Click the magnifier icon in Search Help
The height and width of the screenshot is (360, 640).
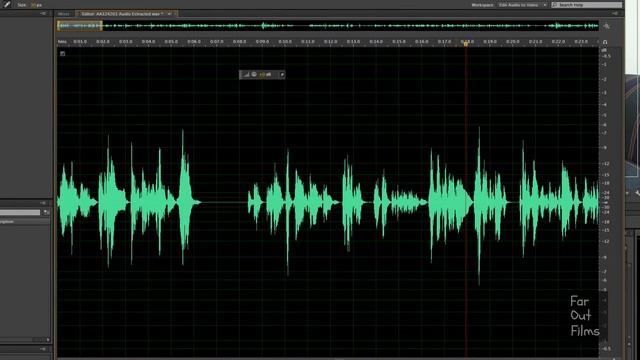point(555,5)
